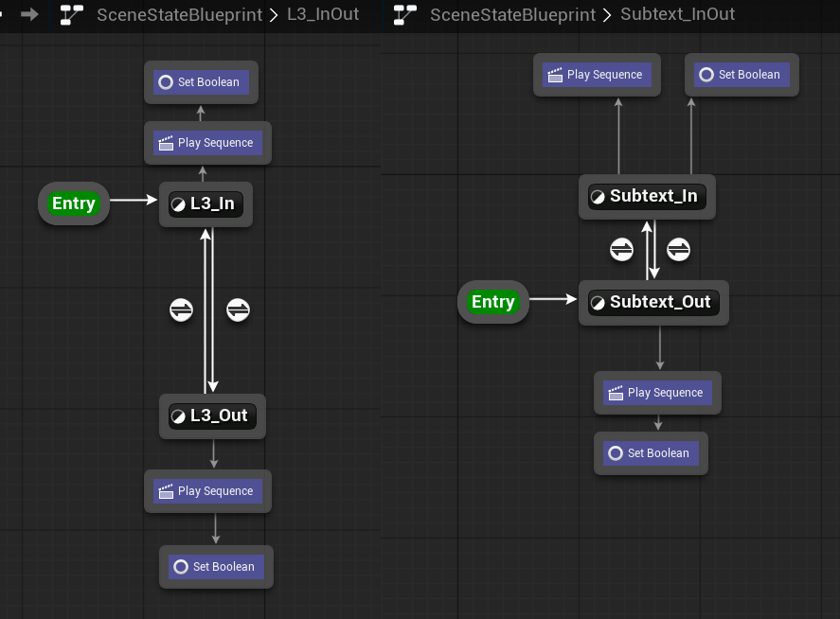Click the half-circle state icon on L3_In
The image size is (840, 619).
[x=178, y=203]
